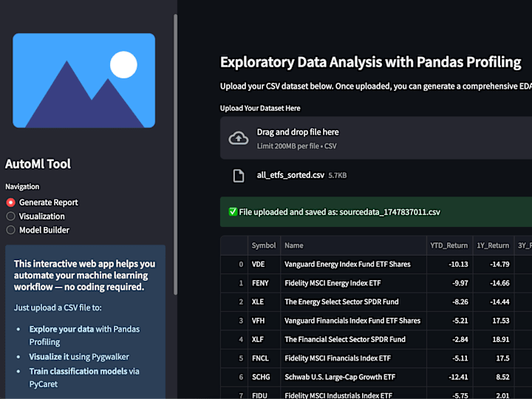Click the Exploratory Data Analysis page heading

click(370, 62)
